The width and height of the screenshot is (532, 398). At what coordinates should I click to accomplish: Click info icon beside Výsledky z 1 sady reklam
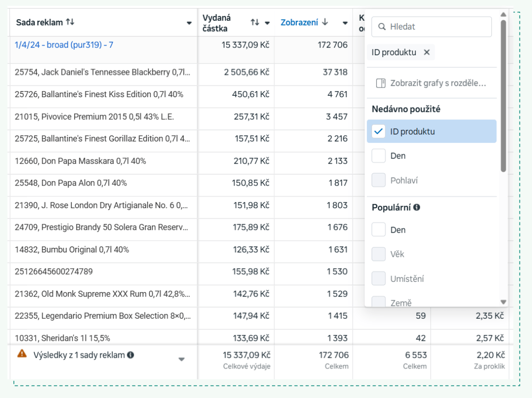(x=130, y=355)
